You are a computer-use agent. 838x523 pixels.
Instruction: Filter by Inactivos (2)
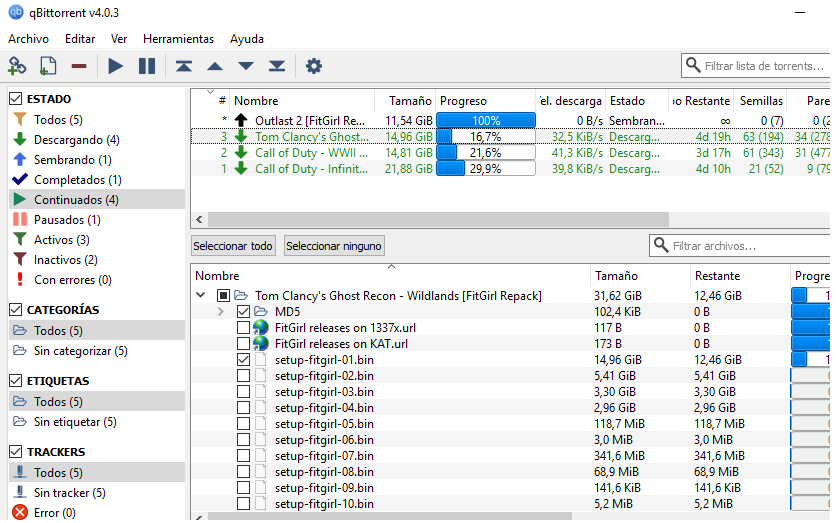65,260
